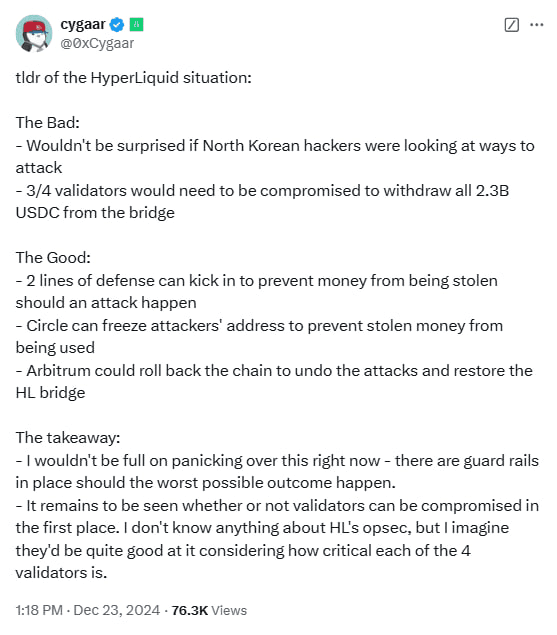This screenshot has width=557, height=635.
Task: Click 'The takeaway:' heading text
Action: coord(68,438)
